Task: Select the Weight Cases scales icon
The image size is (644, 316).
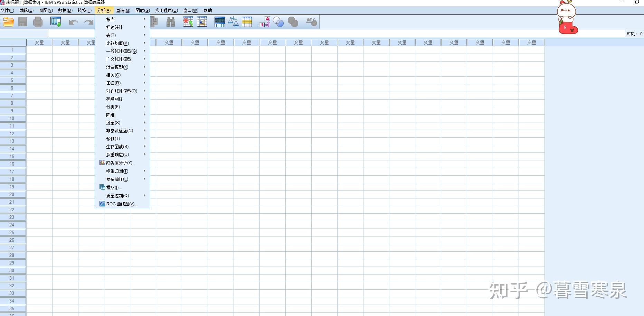Action: click(234, 21)
